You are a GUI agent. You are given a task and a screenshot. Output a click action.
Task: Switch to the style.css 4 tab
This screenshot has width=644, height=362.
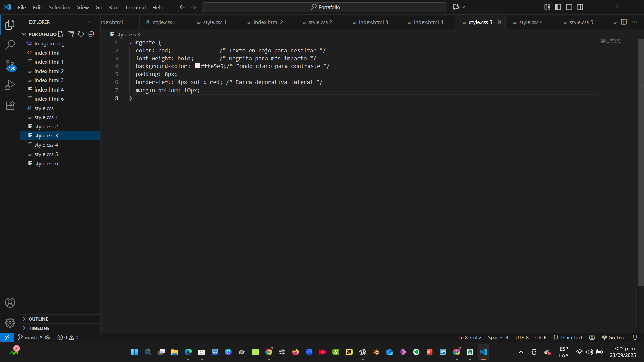[531, 22]
